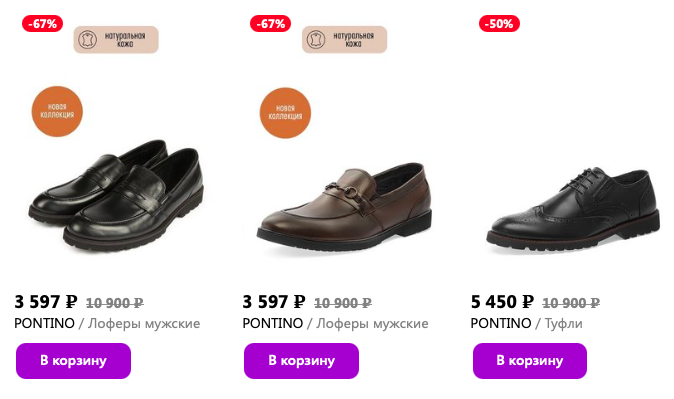Screen dimensions: 674x399
Task: Click the -50% discount badge
Action: coord(499,24)
